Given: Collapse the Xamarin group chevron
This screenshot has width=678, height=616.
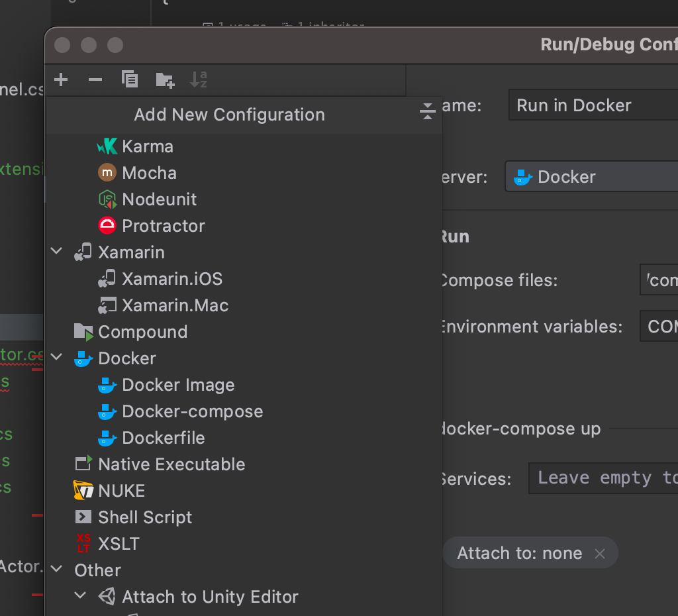Looking at the screenshot, I should tap(56, 251).
